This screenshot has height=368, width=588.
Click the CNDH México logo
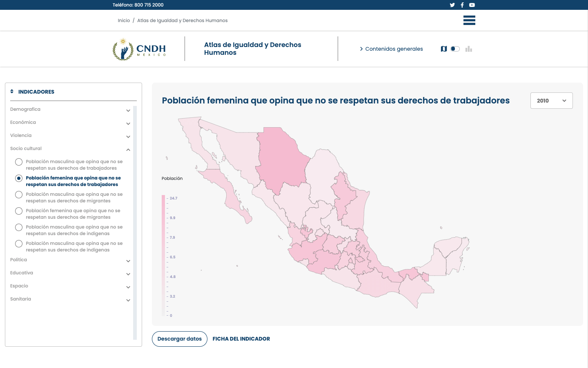(x=139, y=49)
